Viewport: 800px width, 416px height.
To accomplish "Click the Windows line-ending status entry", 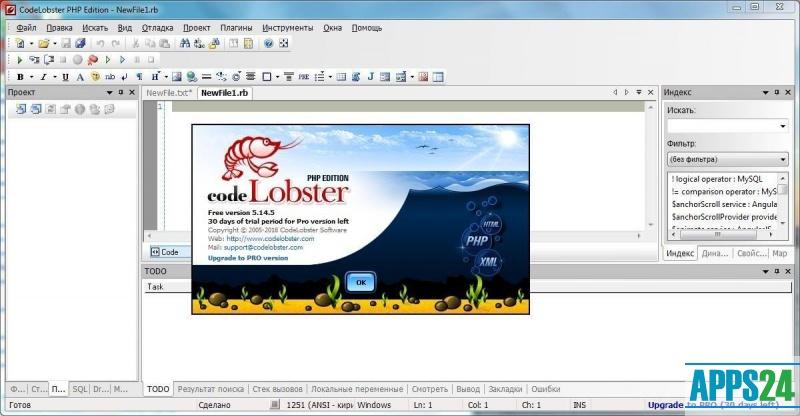I will pyautogui.click(x=374, y=405).
